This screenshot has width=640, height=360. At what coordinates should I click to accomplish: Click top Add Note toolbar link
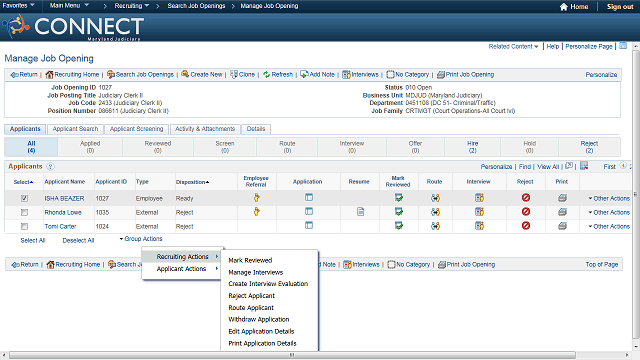tap(318, 75)
